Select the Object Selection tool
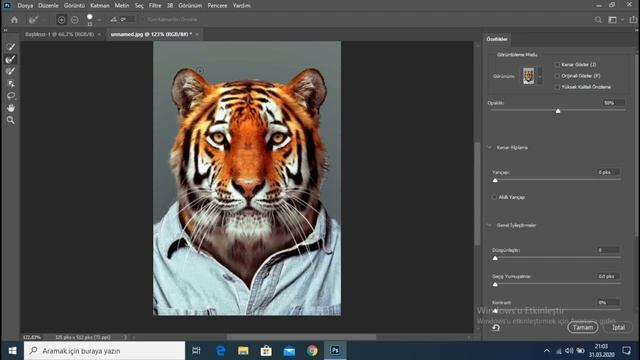Viewport: 640px width, 360px height. pyautogui.click(x=11, y=84)
